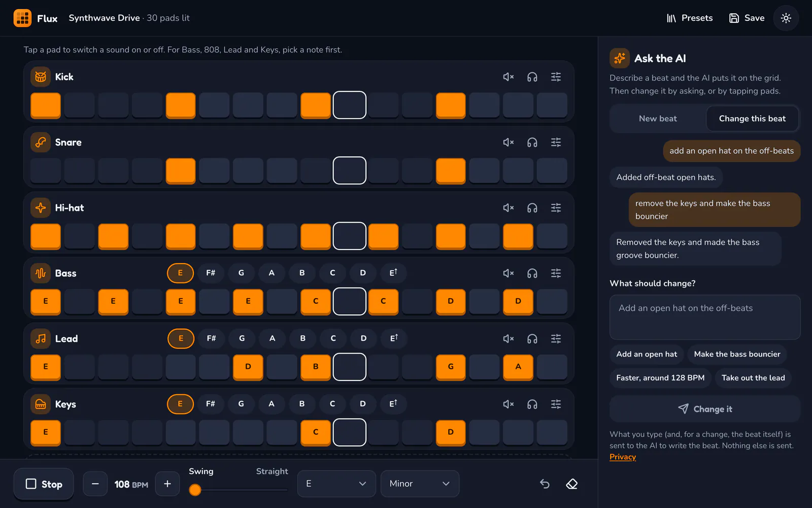This screenshot has width=812, height=508.
Task: Choose 'Make the bass bouncier' suggestion
Action: click(737, 354)
